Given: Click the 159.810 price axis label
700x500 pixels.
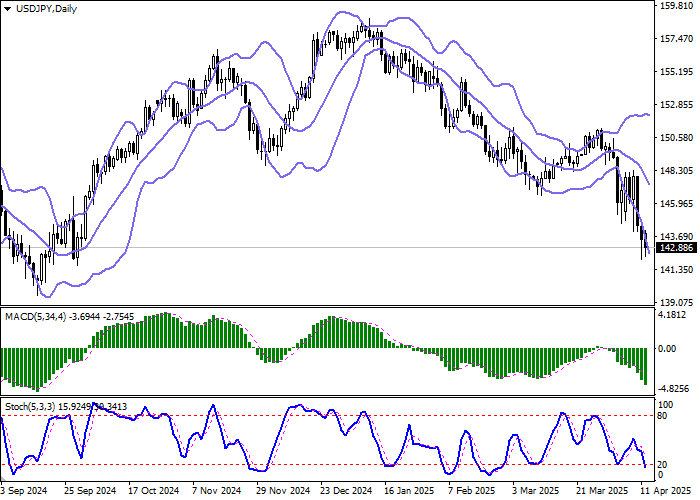Looking at the screenshot, I should [x=677, y=6].
